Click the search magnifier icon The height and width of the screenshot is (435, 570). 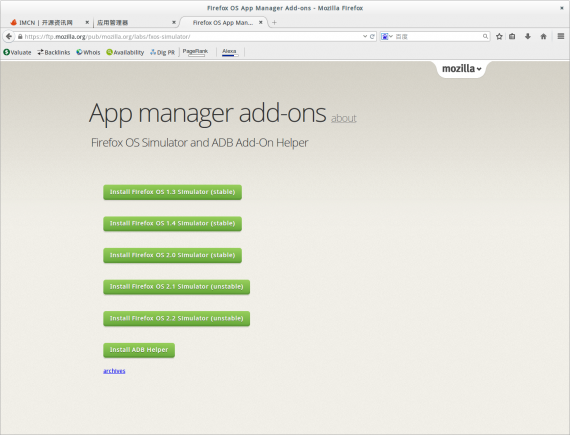[x=485, y=36]
